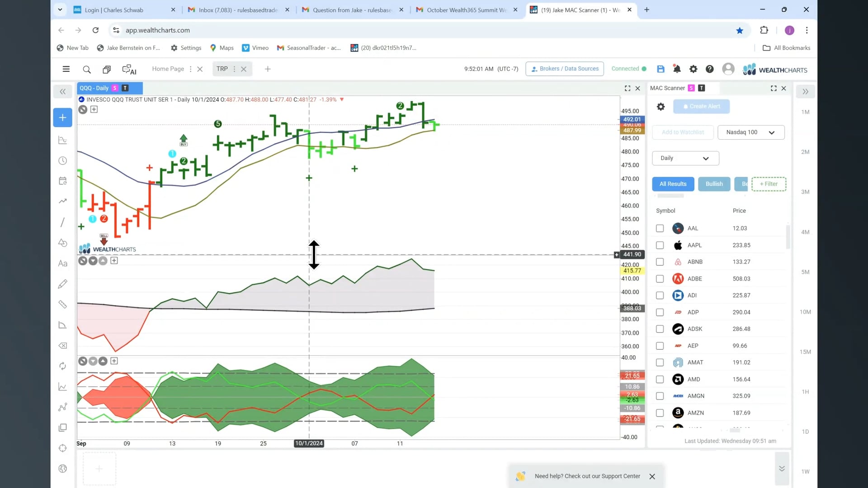Add a new workspace tab

tap(268, 69)
